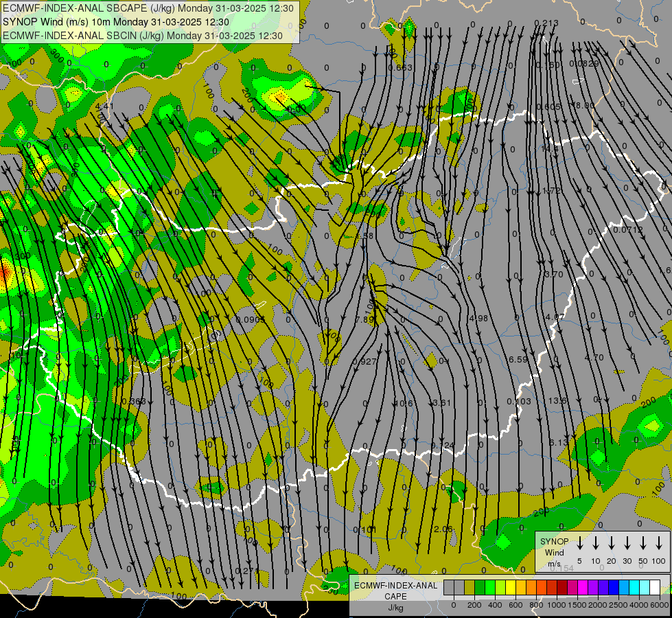
Task: Click the 10.6 value on the map
Action: click(404, 404)
